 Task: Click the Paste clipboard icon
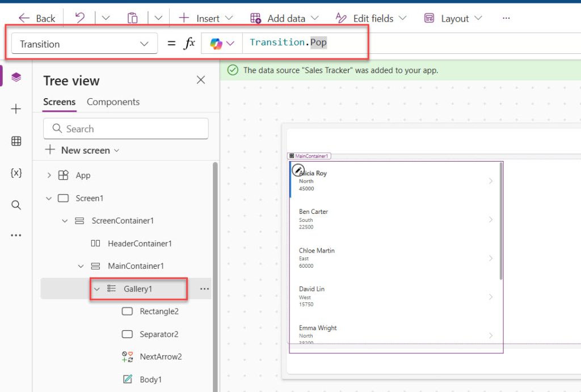[132, 18]
